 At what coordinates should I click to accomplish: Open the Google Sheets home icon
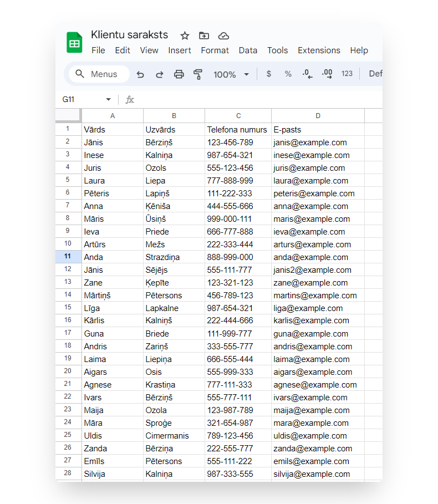(74, 42)
